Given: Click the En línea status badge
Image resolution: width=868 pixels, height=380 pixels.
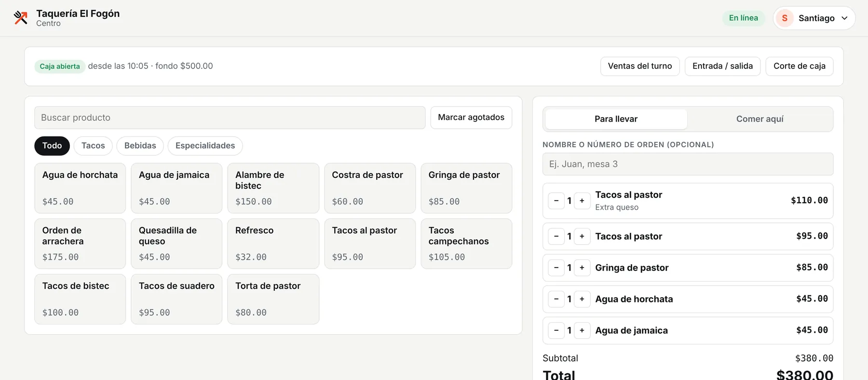Looking at the screenshot, I should 743,18.
